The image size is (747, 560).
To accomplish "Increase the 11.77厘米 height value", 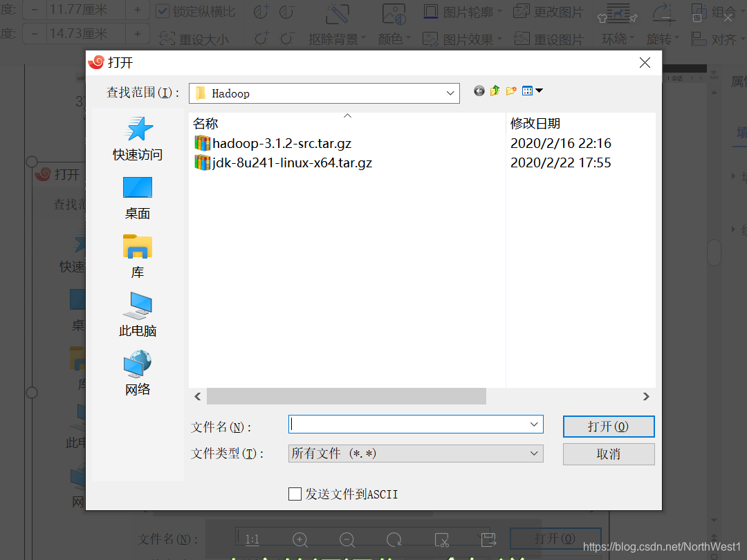I will [138, 10].
